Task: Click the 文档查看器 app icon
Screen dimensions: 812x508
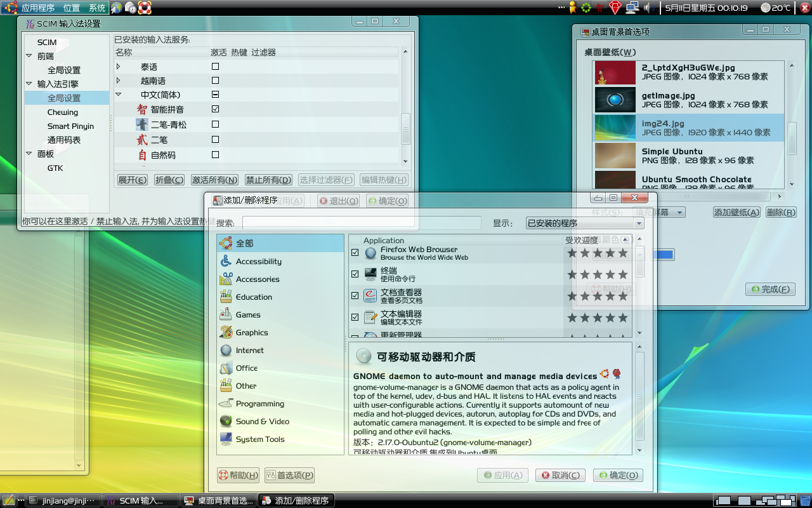Action: (x=370, y=296)
